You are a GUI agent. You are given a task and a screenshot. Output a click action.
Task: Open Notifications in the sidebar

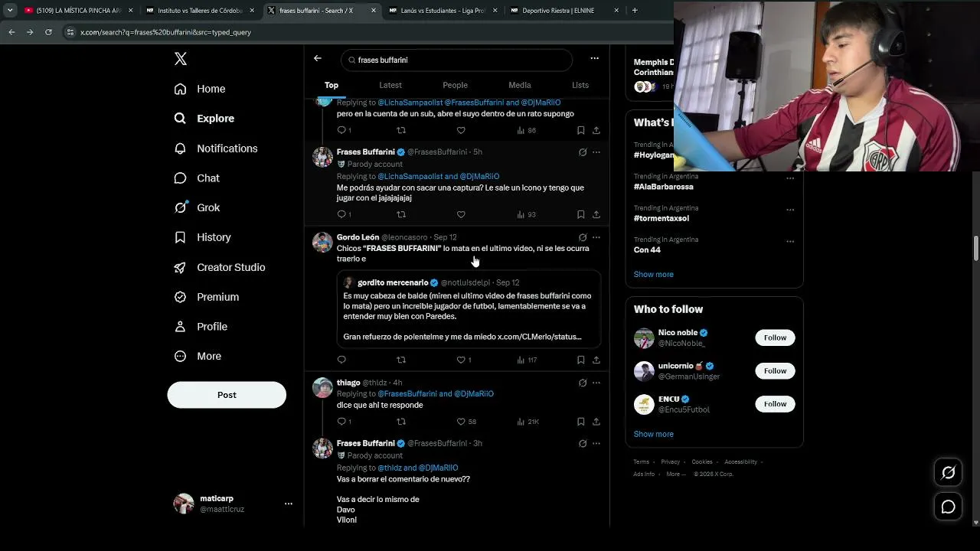click(216, 148)
